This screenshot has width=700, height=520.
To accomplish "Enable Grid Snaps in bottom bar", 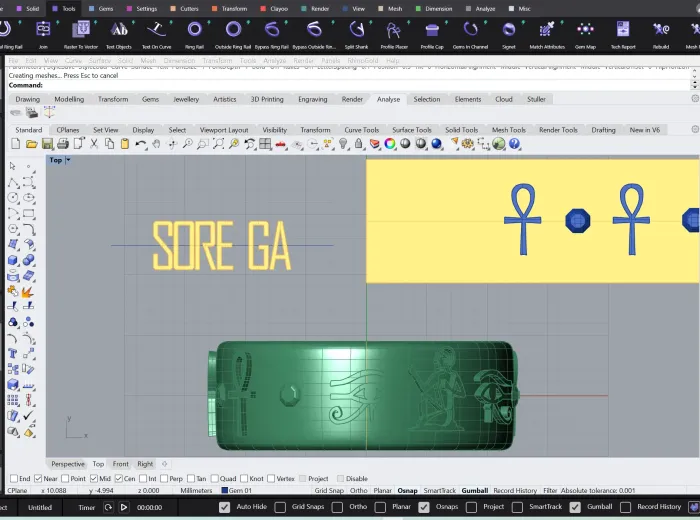I will click(x=280, y=507).
